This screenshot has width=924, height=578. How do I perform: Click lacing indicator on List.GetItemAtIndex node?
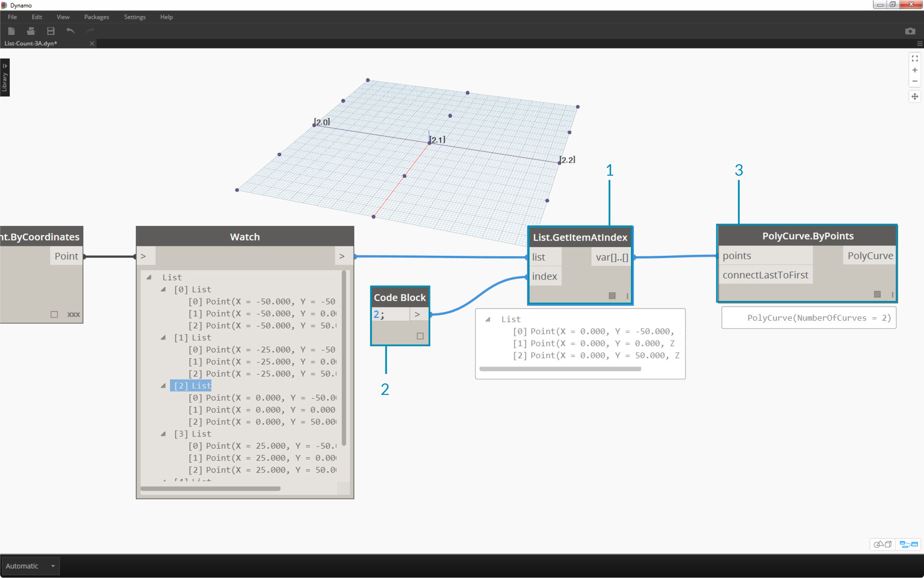[627, 296]
